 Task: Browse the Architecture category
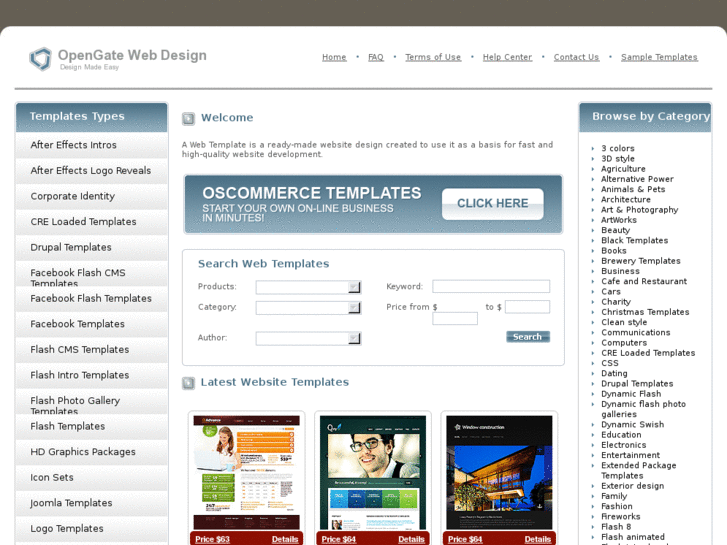click(x=625, y=199)
